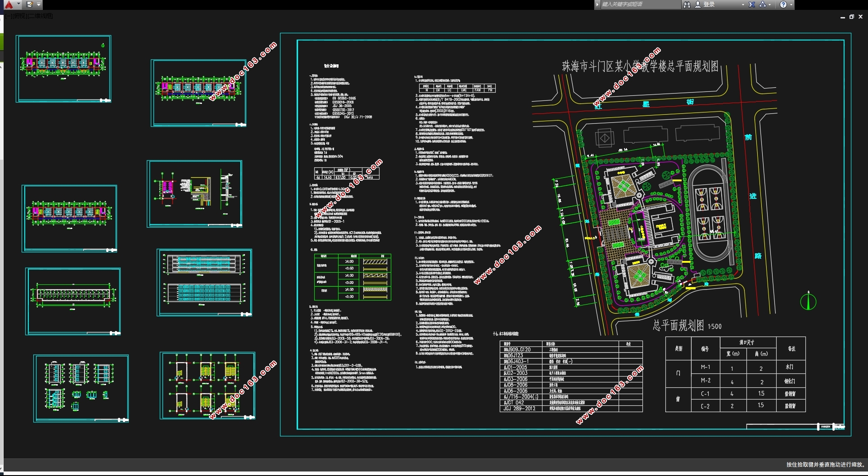
Task: Minimize the drawing document window
Action: click(x=842, y=17)
